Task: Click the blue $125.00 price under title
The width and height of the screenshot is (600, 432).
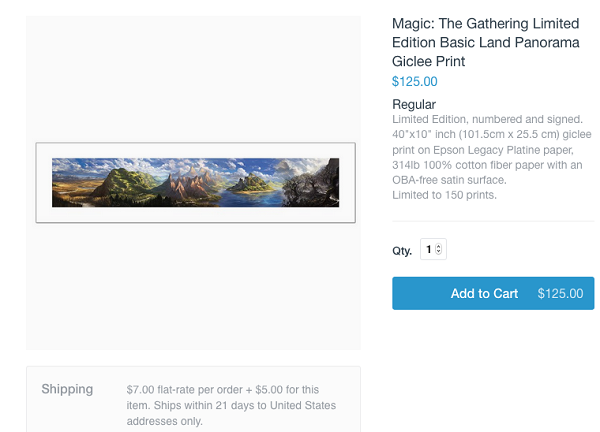Action: click(414, 82)
